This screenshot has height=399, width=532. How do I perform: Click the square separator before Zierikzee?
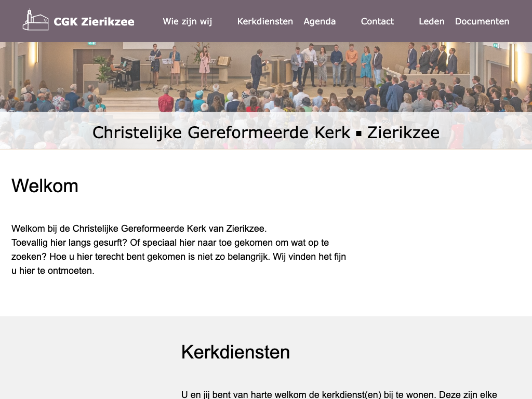click(x=358, y=134)
